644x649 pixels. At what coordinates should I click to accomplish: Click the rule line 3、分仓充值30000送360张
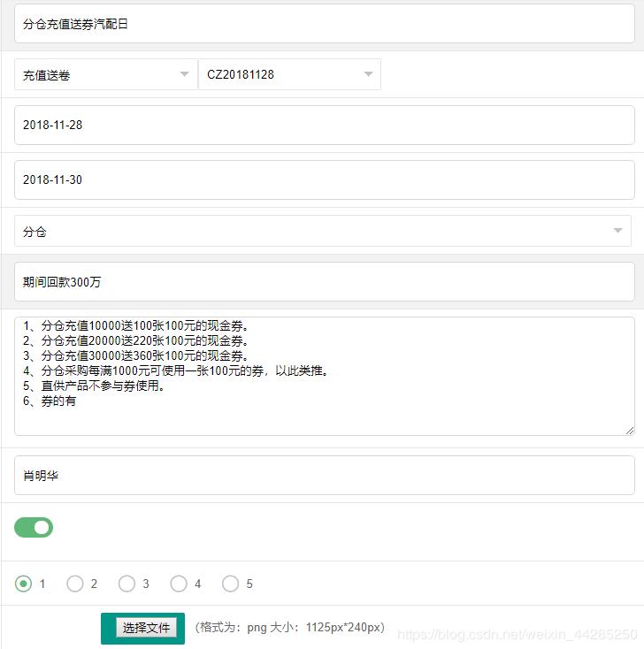[136, 355]
